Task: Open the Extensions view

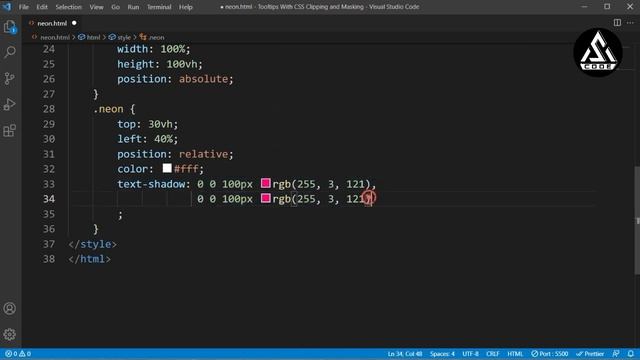Action: point(10,131)
